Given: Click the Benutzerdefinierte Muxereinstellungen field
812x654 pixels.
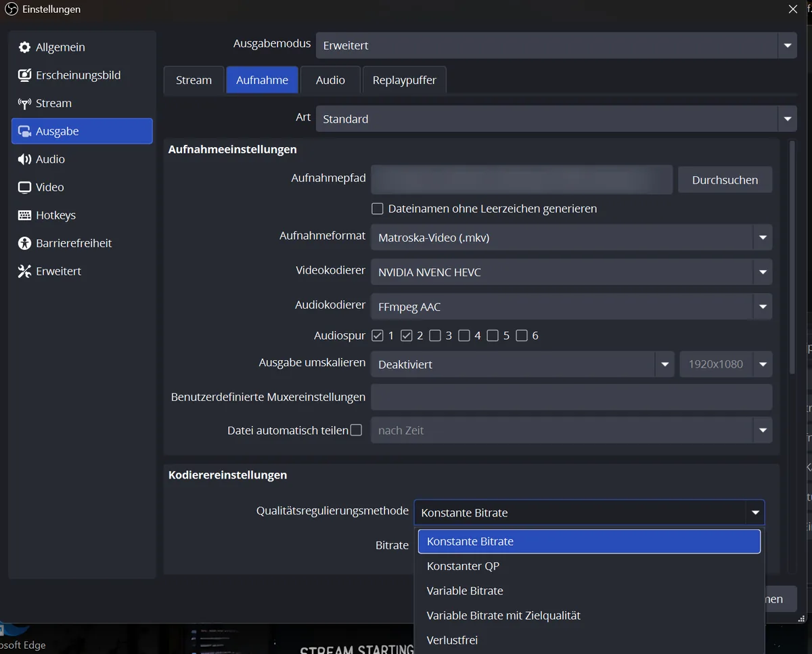Looking at the screenshot, I should pyautogui.click(x=571, y=397).
